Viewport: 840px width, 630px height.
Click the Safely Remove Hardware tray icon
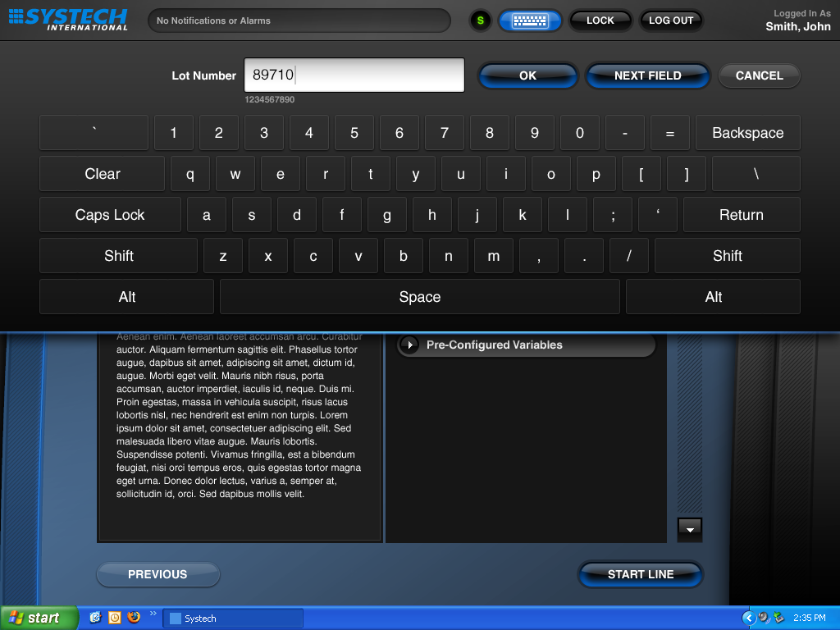click(x=778, y=618)
